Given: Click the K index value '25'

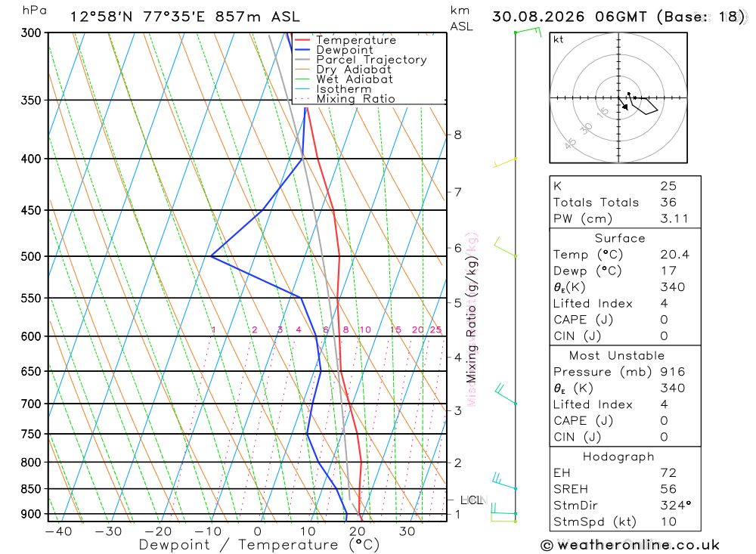Looking at the screenshot, I should tap(668, 186).
